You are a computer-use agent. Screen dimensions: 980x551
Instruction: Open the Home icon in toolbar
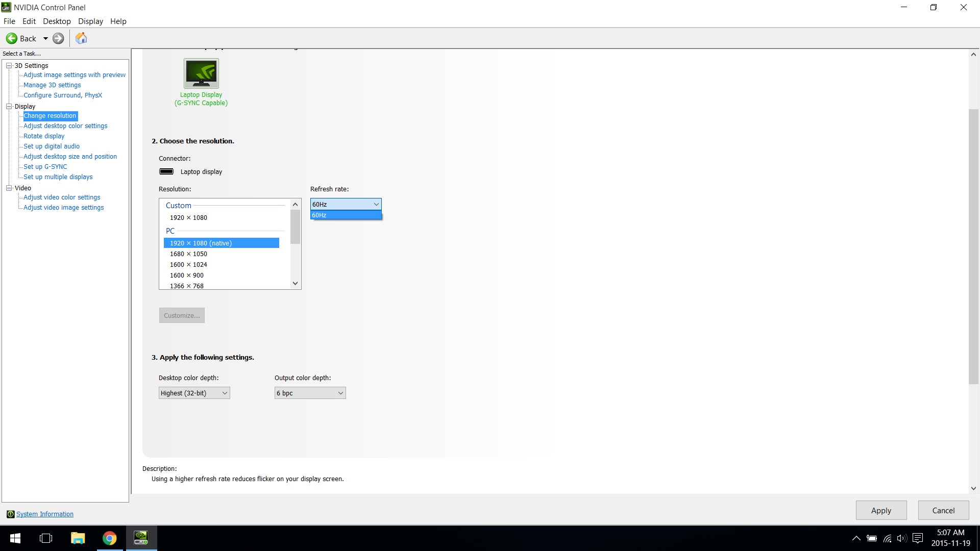point(81,38)
